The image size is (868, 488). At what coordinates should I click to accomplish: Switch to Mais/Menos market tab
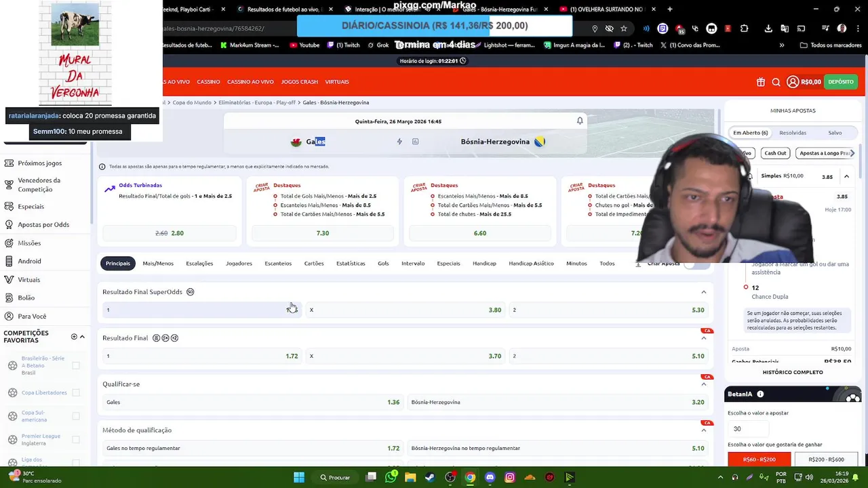click(x=158, y=264)
